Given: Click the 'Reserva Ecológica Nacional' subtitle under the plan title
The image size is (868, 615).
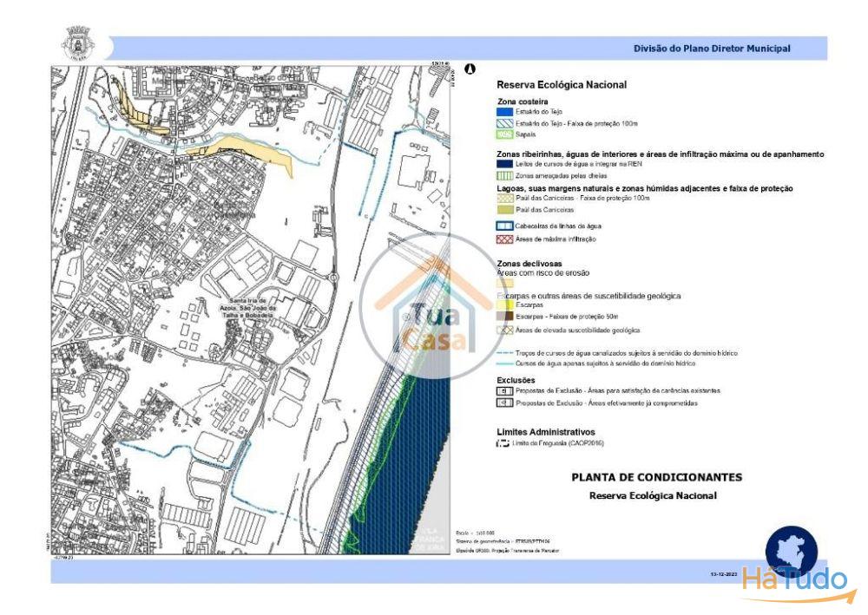Looking at the screenshot, I should click(653, 496).
